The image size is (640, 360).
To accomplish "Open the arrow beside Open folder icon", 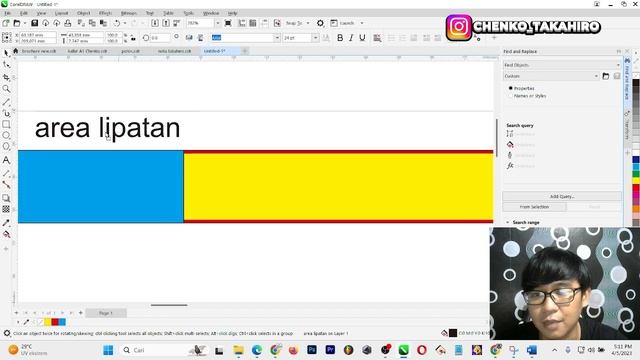I will tap(24, 23).
